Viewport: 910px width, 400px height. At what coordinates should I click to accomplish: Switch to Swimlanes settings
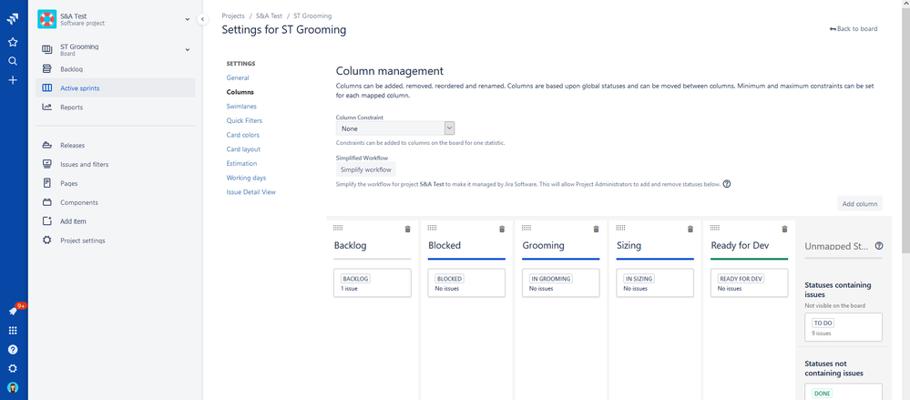(x=241, y=106)
